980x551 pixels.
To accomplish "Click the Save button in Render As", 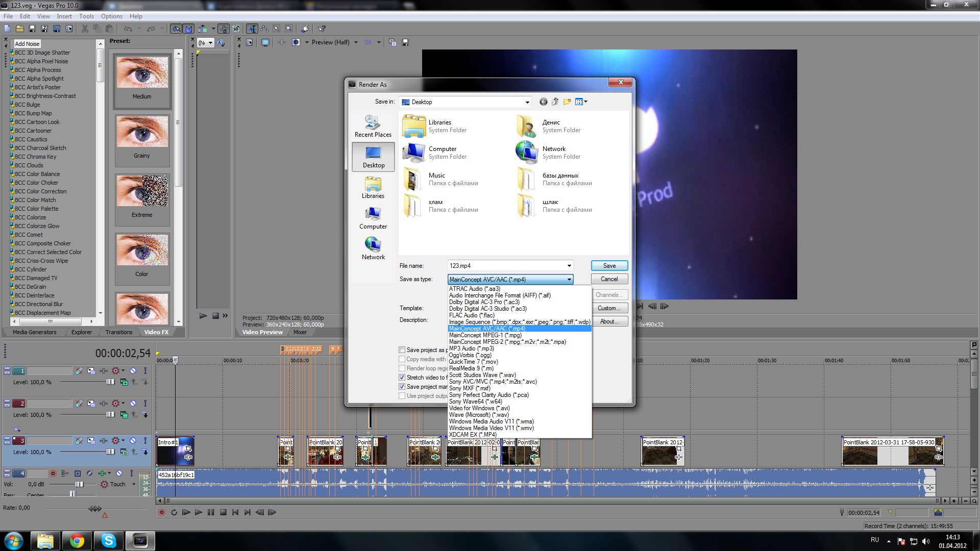I will coord(609,266).
